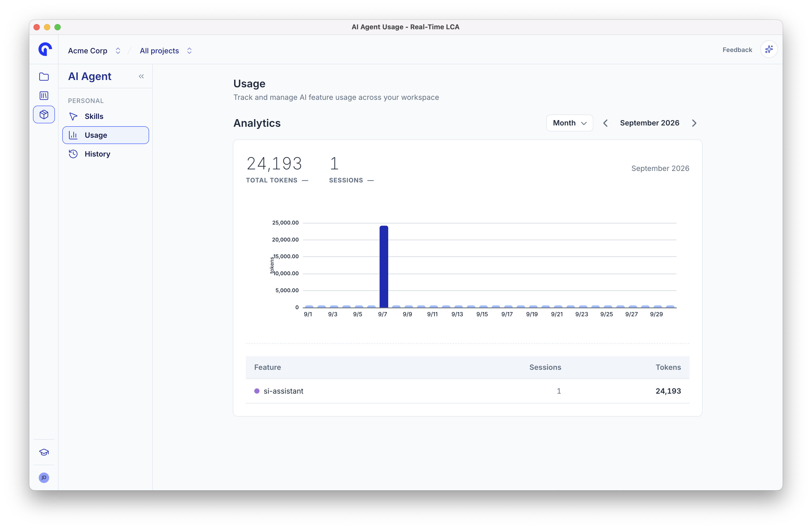Open the folder (projects) sidebar icon
The width and height of the screenshot is (812, 529).
[x=44, y=77]
